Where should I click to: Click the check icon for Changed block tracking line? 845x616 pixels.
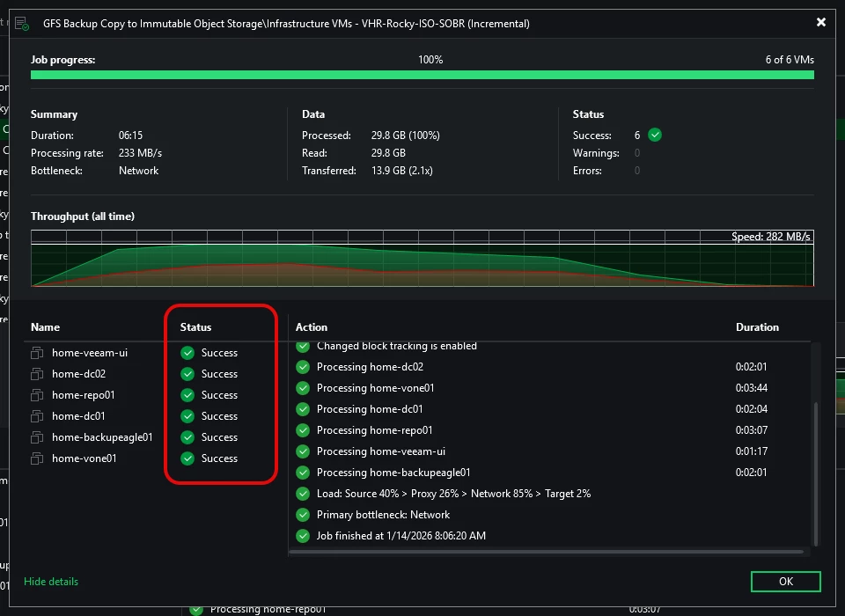(303, 347)
